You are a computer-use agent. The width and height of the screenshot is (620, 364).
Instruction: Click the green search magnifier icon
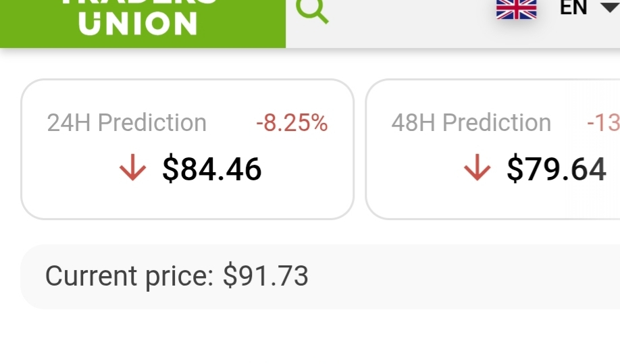(312, 11)
